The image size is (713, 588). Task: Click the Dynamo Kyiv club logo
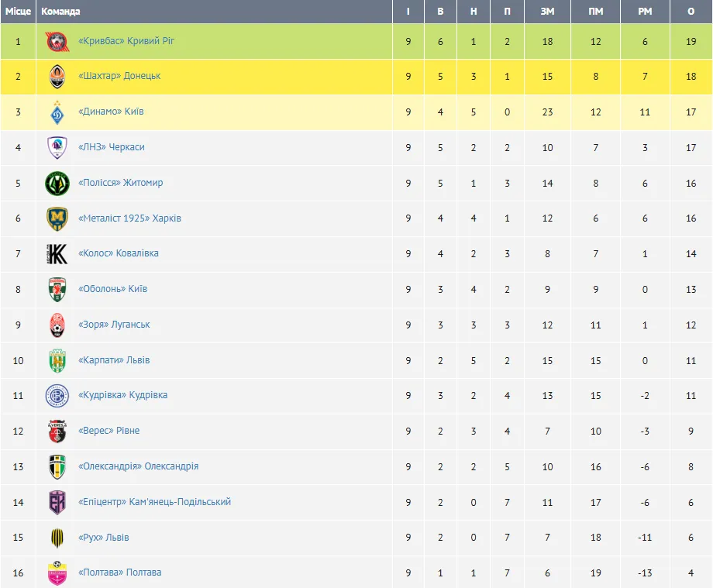[x=57, y=112]
